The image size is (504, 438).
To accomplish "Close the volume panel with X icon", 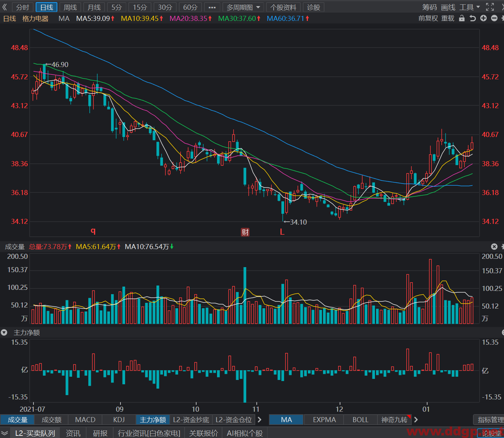I will (494, 247).
